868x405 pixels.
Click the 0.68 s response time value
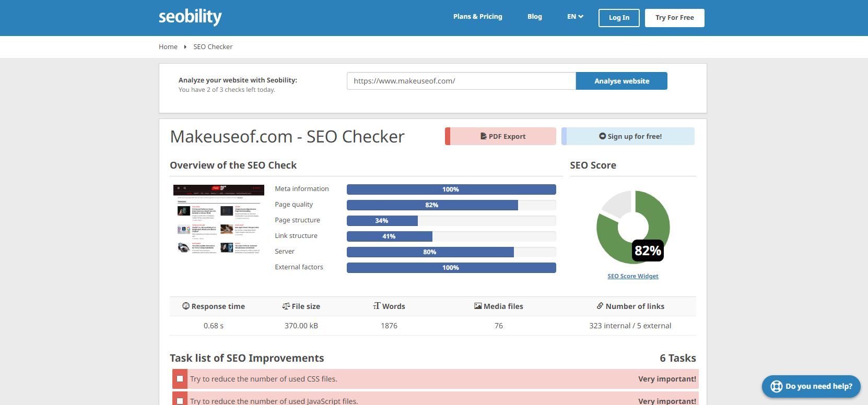(x=214, y=326)
